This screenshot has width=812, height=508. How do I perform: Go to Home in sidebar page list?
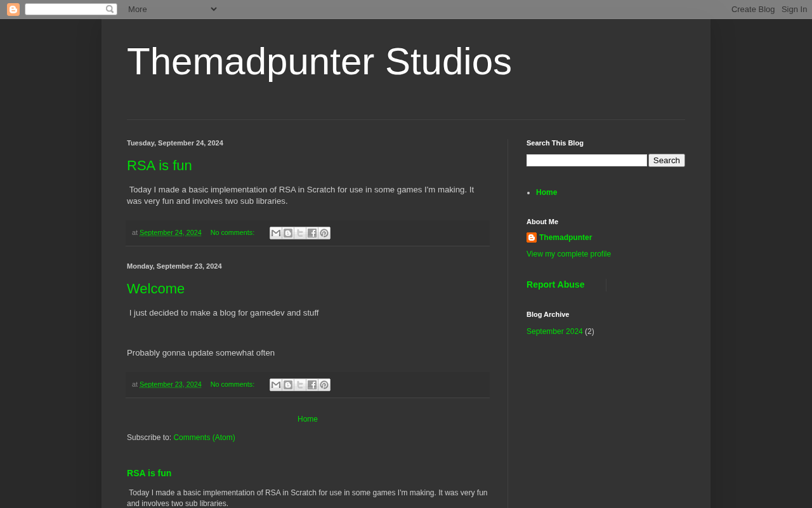click(x=547, y=192)
